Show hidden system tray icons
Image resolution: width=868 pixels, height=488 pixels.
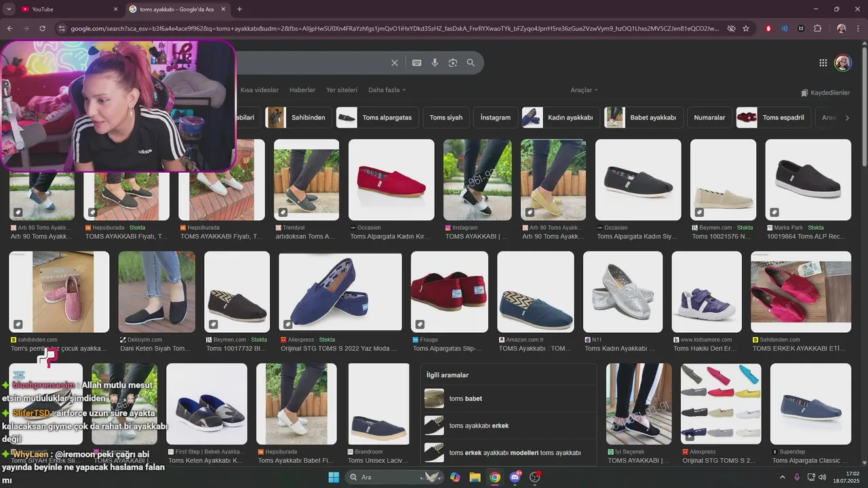pyautogui.click(x=782, y=477)
